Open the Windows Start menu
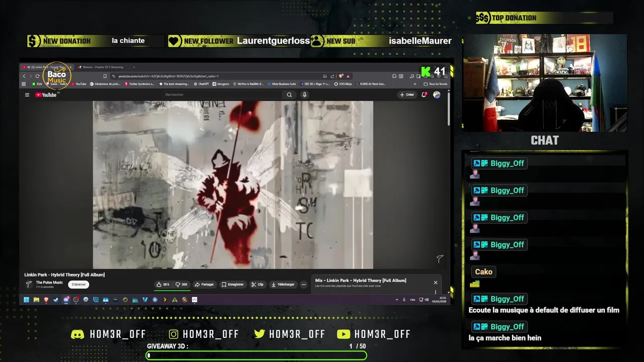Image resolution: width=644 pixels, height=362 pixels. [x=26, y=300]
